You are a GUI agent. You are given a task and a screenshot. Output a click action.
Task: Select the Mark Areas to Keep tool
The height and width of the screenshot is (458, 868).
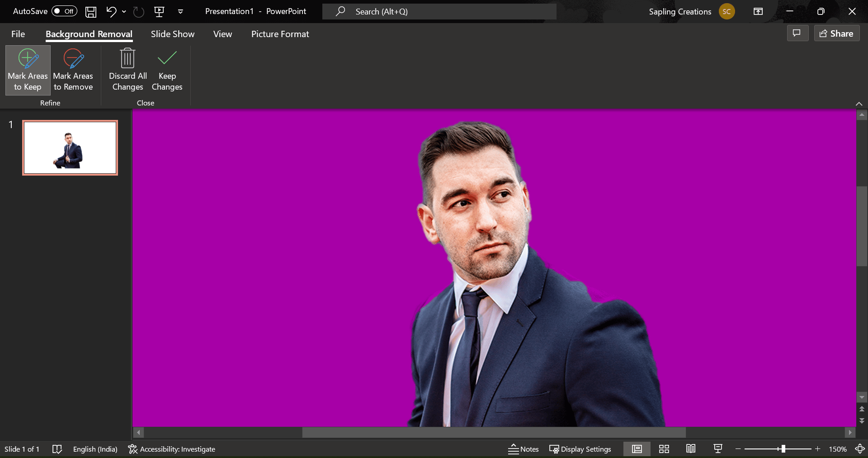coord(27,70)
